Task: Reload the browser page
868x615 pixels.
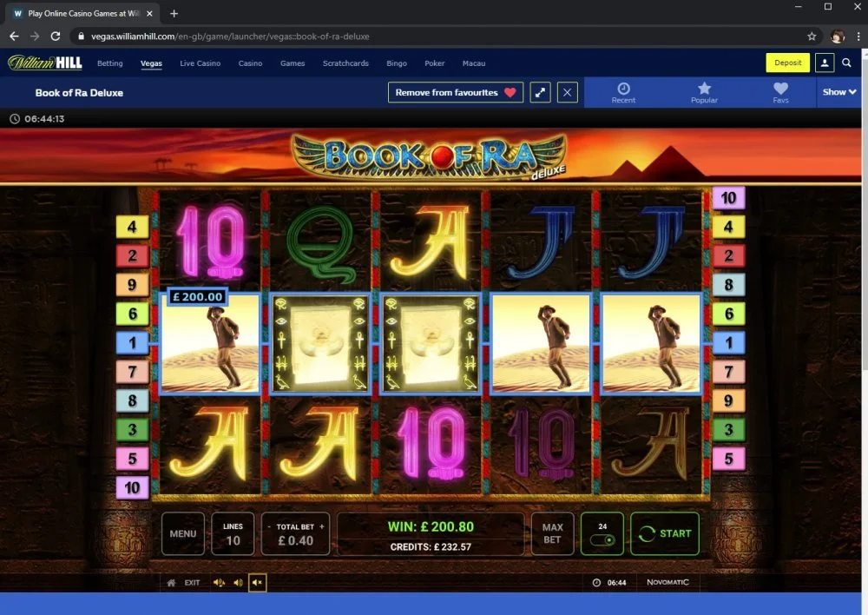Action: [x=56, y=36]
